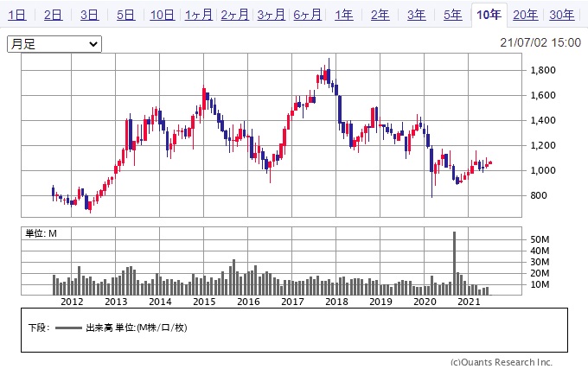588x369 pixels.
Task: Click the active 10年 tab
Action: point(489,15)
